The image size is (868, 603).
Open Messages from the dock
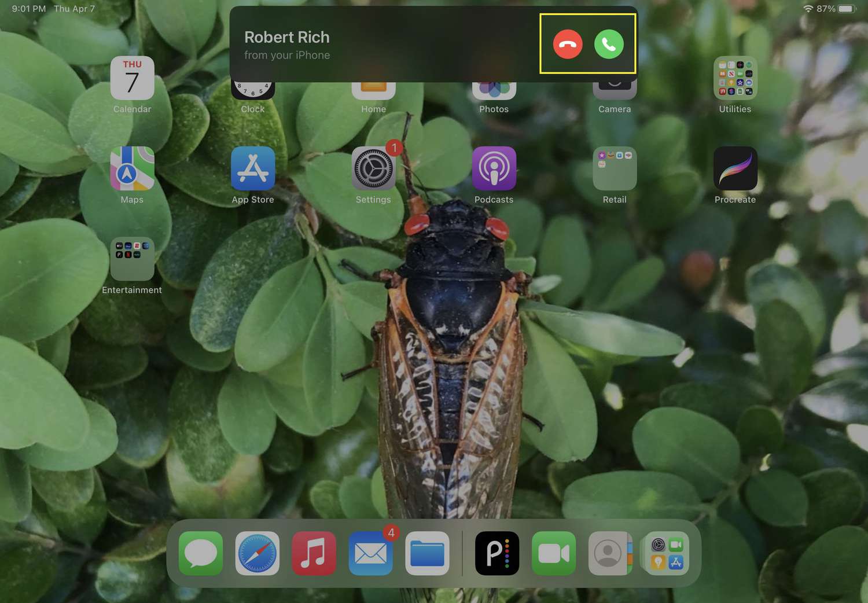point(201,553)
